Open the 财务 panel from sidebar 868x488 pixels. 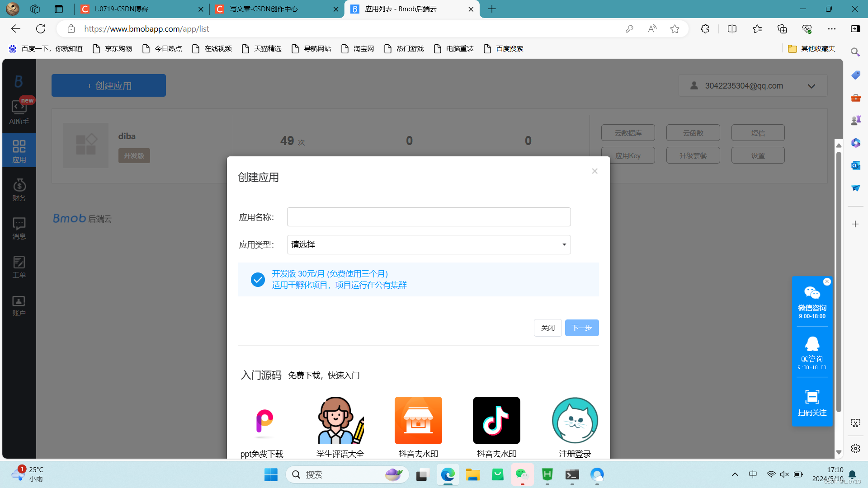click(x=19, y=189)
